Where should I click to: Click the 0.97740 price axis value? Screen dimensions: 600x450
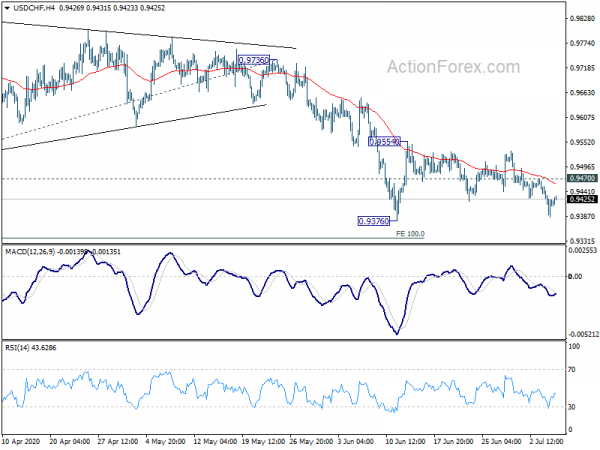click(582, 43)
